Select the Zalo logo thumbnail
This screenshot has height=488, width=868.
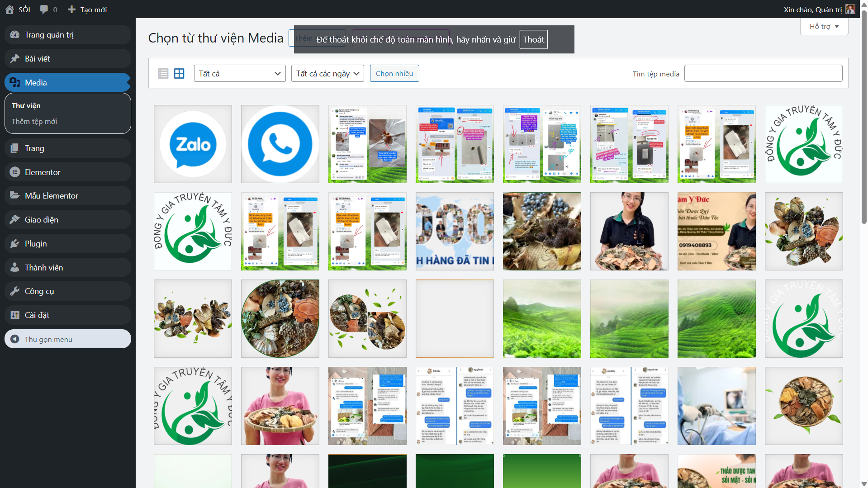pos(193,144)
